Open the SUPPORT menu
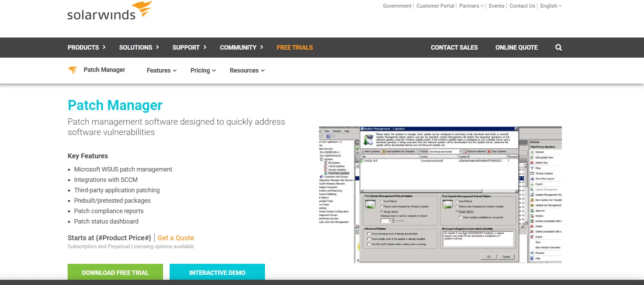This screenshot has height=285, width=644. [190, 48]
